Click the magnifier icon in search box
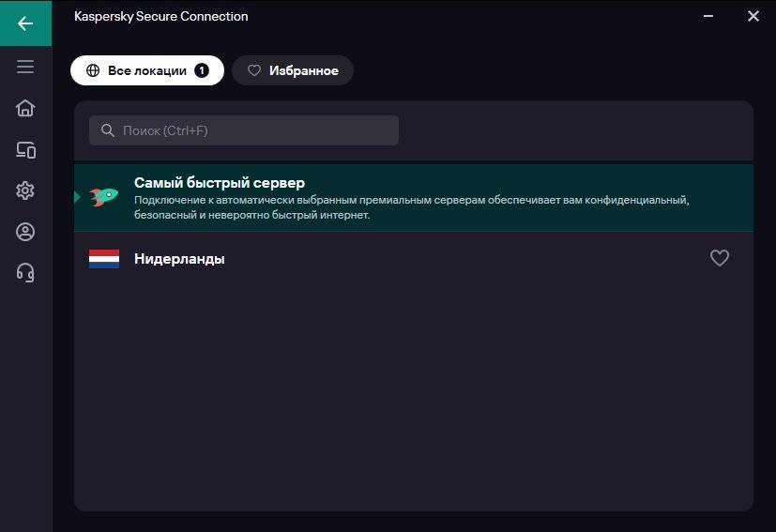Viewport: 776px width, 532px height. tap(107, 130)
